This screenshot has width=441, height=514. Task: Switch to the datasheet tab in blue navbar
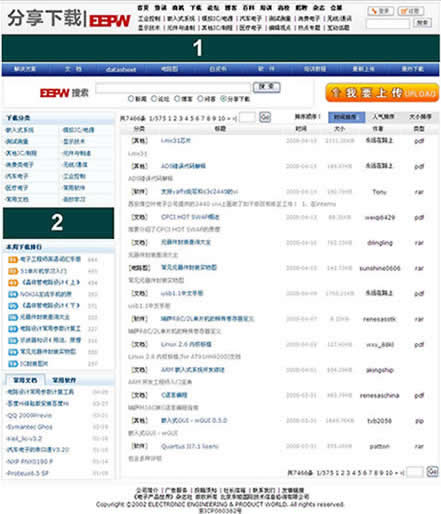coord(121,69)
